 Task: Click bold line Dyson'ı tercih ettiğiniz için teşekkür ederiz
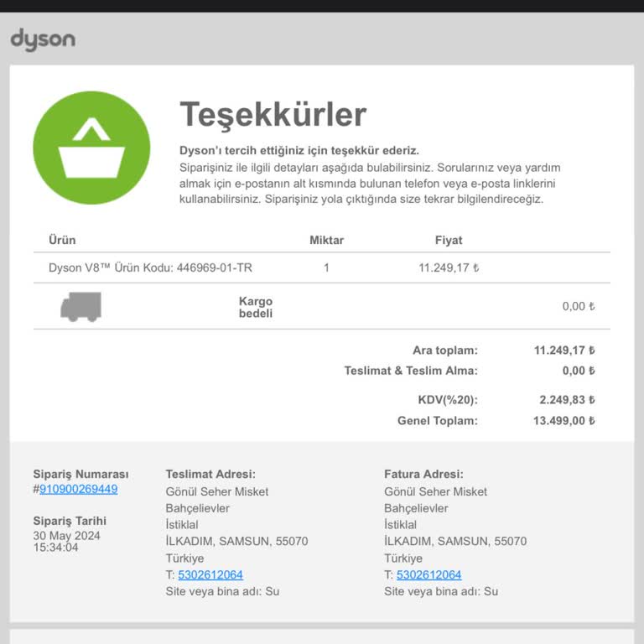[299, 150]
